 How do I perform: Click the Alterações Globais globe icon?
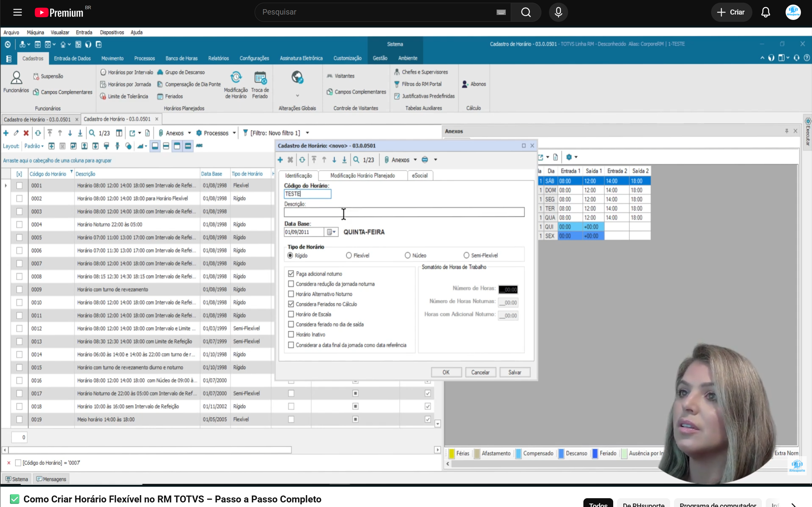pyautogui.click(x=297, y=77)
